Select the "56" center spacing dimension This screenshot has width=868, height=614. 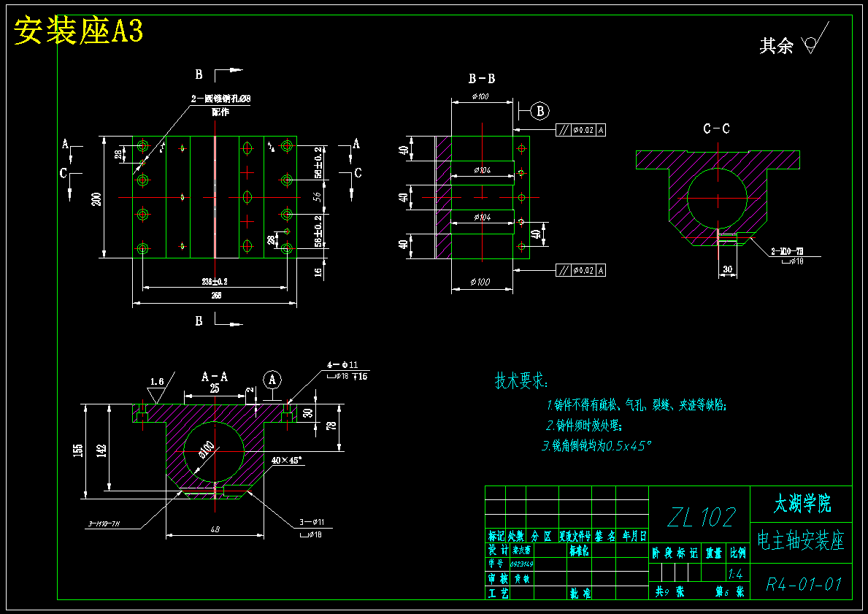pos(318,196)
